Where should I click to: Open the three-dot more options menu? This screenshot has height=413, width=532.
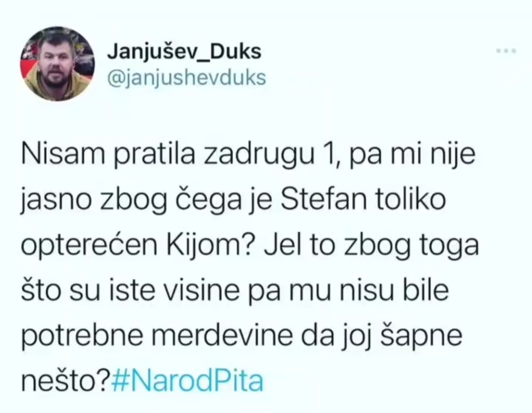506,51
